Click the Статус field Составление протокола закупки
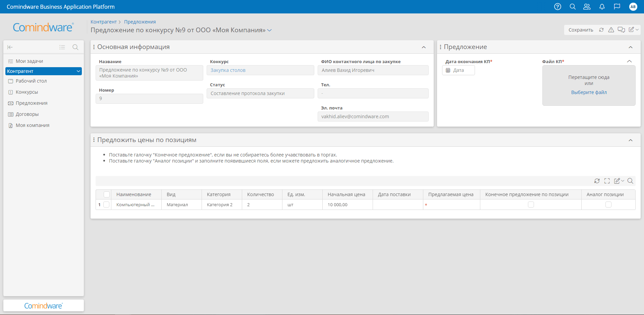644x315 pixels. click(x=260, y=93)
